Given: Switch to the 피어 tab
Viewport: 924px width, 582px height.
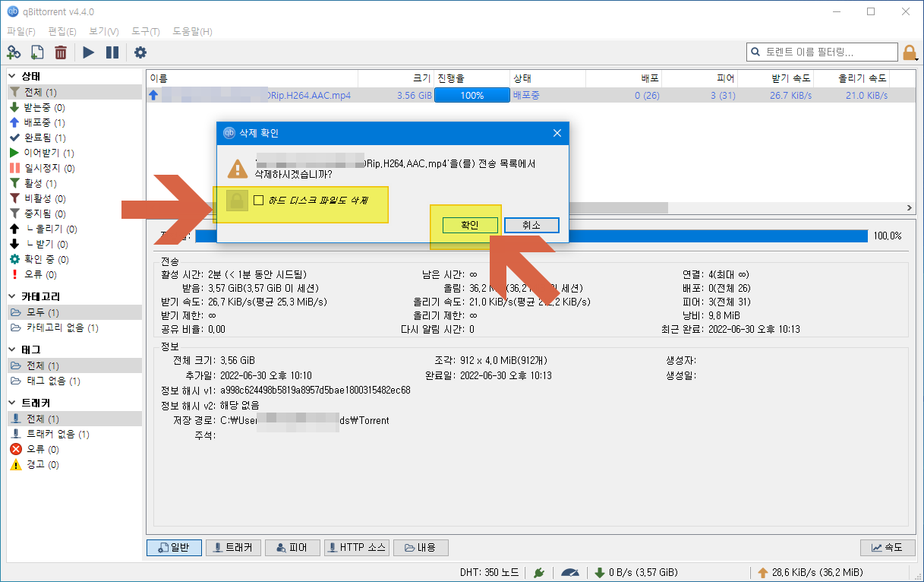Looking at the screenshot, I should tap(292, 548).
